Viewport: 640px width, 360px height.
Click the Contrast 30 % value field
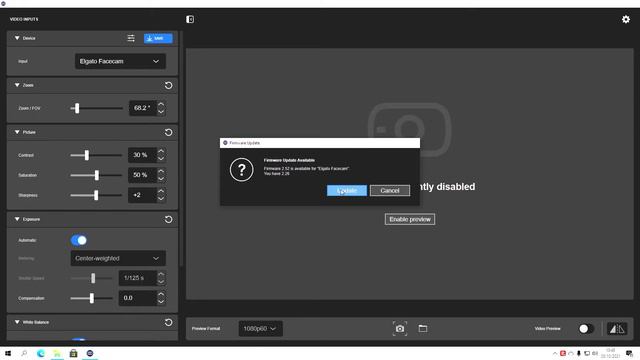point(142,155)
